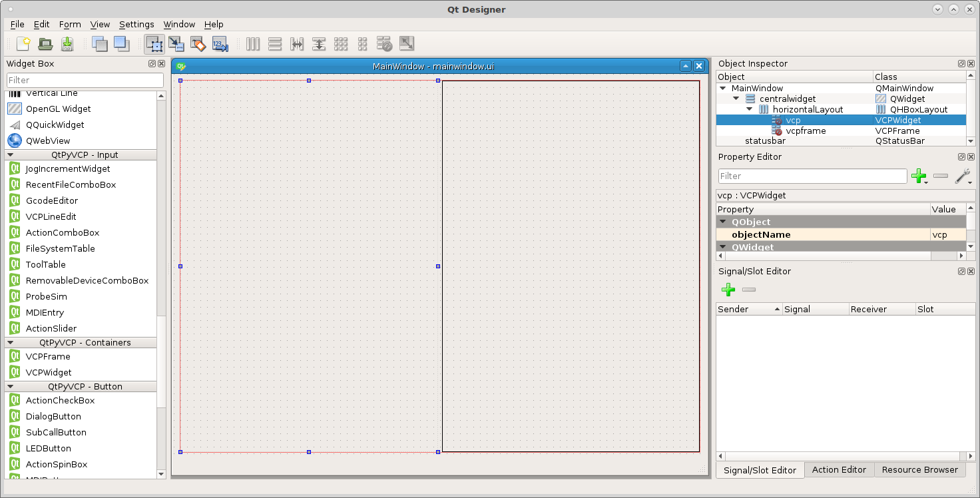Select statusbar in Object Inspector
The image size is (980, 498).
[x=765, y=141]
